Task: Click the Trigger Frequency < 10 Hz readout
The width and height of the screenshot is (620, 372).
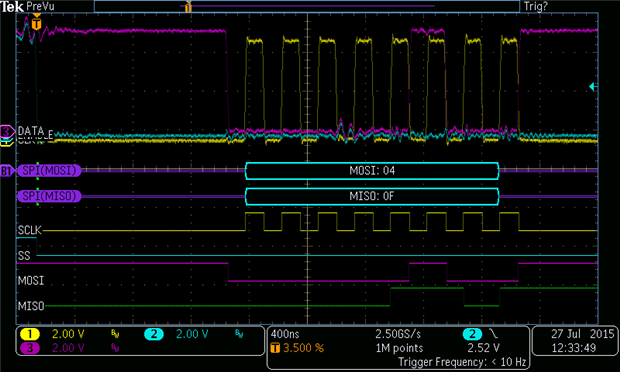Action: point(462,362)
